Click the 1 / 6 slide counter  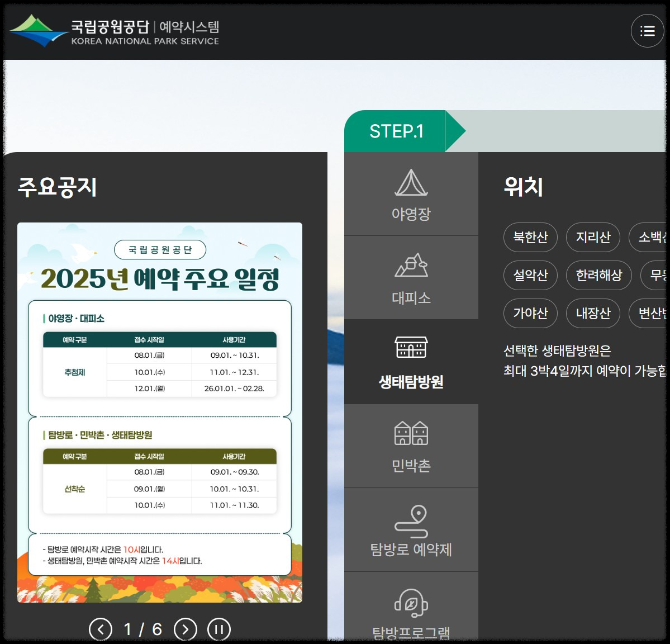(x=142, y=629)
